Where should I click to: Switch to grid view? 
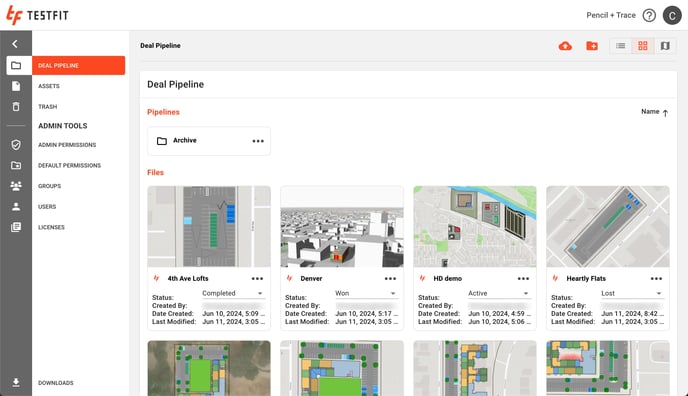643,46
